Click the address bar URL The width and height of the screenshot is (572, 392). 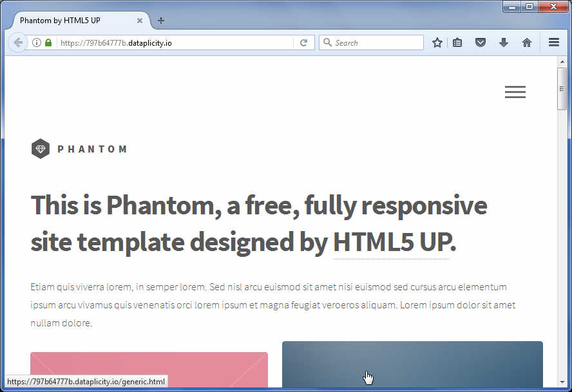click(x=174, y=43)
